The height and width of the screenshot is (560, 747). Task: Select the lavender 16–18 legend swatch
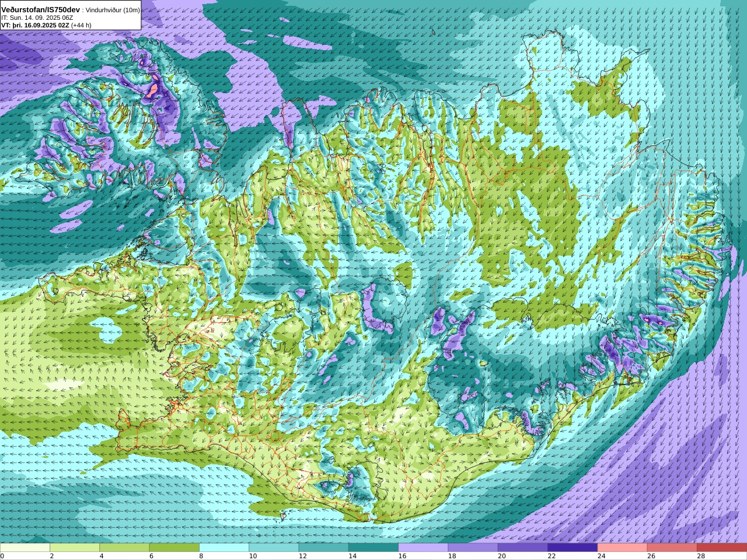(423, 548)
